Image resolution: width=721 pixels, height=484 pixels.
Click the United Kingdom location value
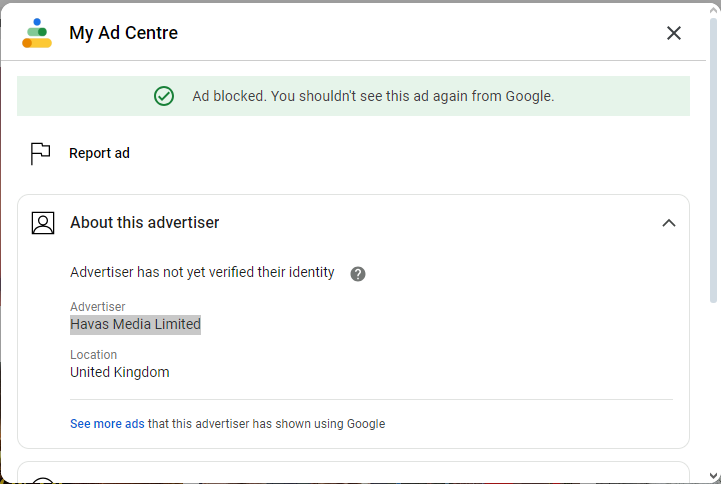(120, 372)
